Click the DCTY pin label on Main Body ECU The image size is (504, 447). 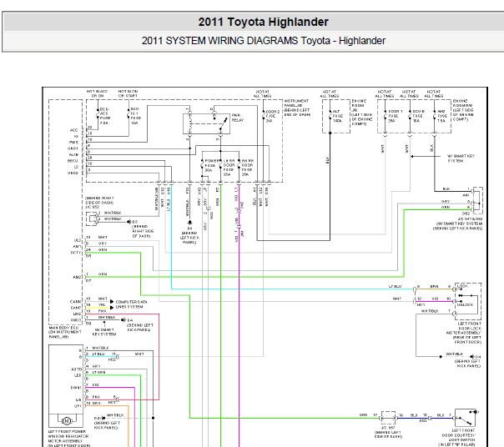(76, 253)
